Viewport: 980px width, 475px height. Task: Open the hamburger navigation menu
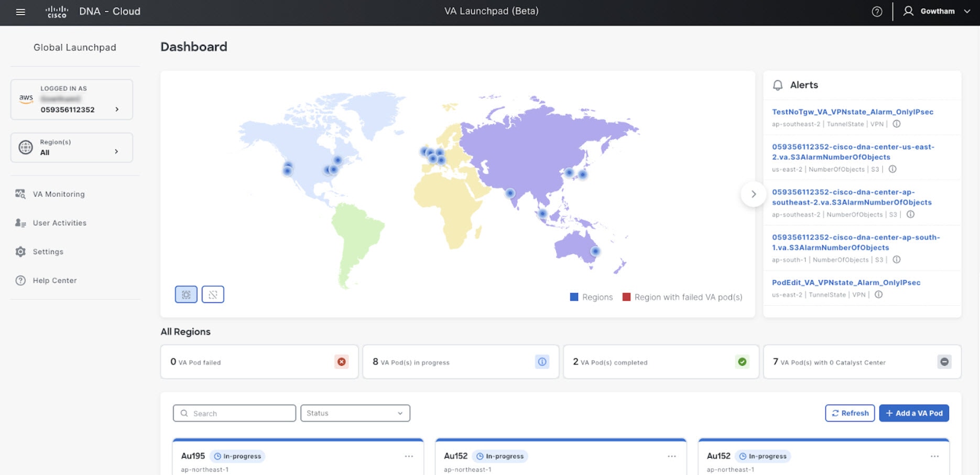[x=20, y=12]
